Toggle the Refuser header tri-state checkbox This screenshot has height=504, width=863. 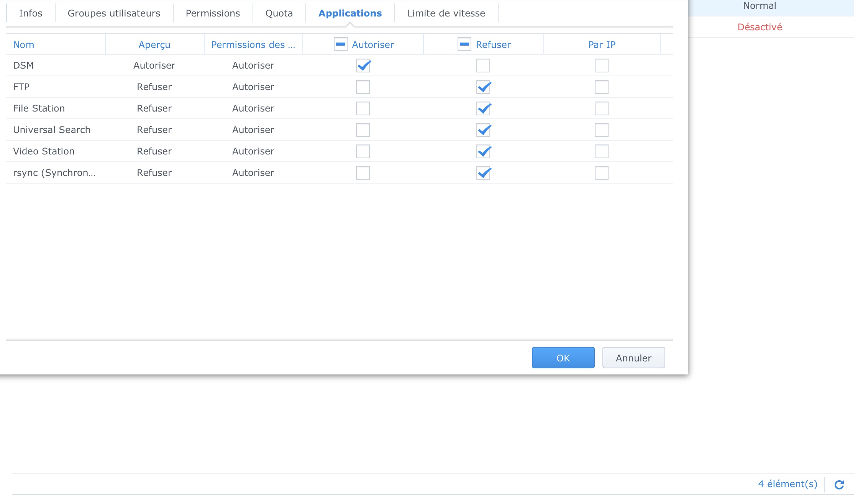point(464,44)
